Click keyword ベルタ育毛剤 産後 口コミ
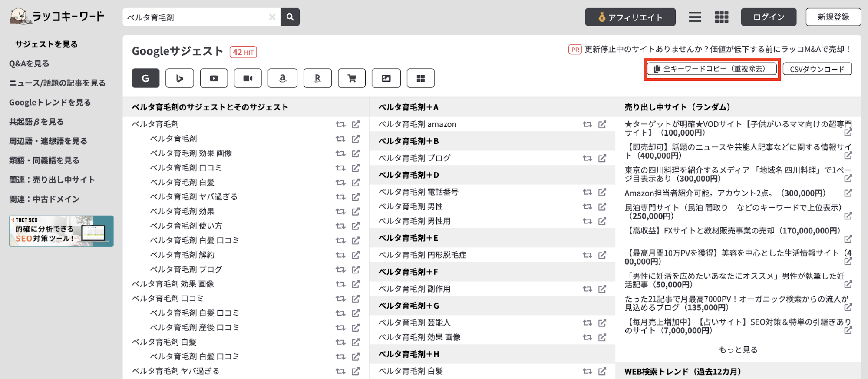The height and width of the screenshot is (379, 868). (195, 328)
